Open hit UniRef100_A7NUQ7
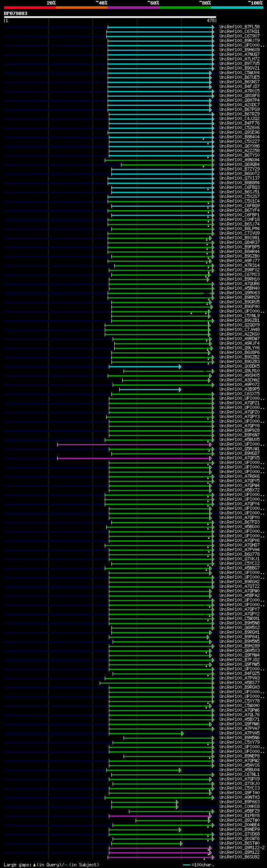Image resolution: width=267 pixels, height=868 pixels. tap(239, 54)
